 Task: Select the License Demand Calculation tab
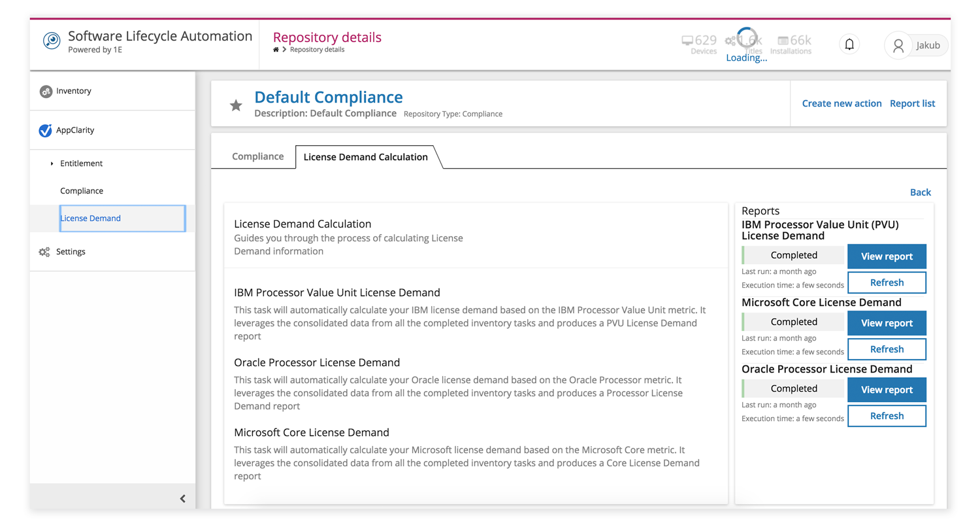[366, 157]
